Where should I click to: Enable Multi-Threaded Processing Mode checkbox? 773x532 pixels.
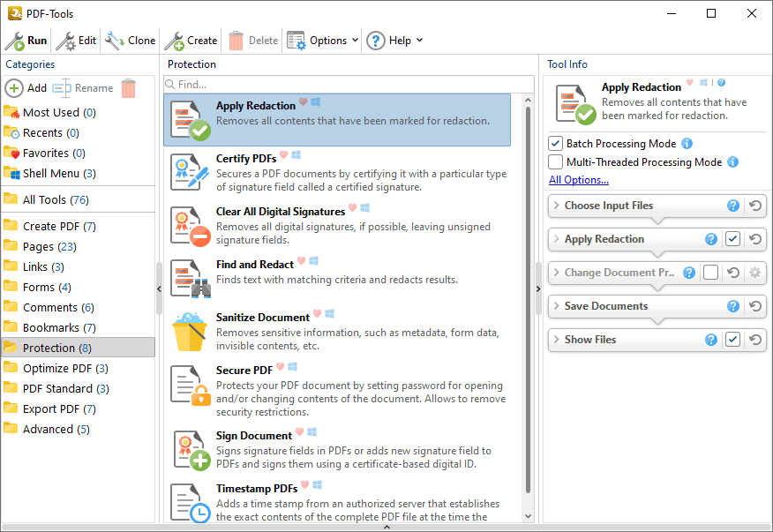pyautogui.click(x=556, y=161)
